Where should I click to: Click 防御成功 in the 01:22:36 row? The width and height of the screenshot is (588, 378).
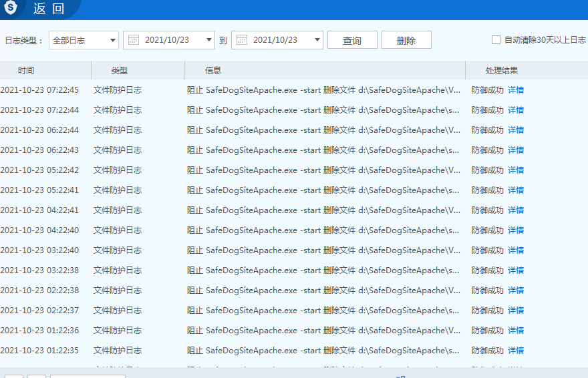[488, 331]
